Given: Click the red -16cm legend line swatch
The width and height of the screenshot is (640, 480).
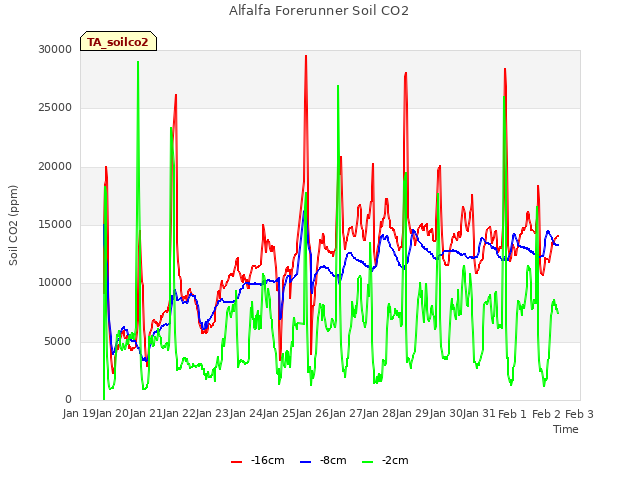Looking at the screenshot, I should point(236,462).
